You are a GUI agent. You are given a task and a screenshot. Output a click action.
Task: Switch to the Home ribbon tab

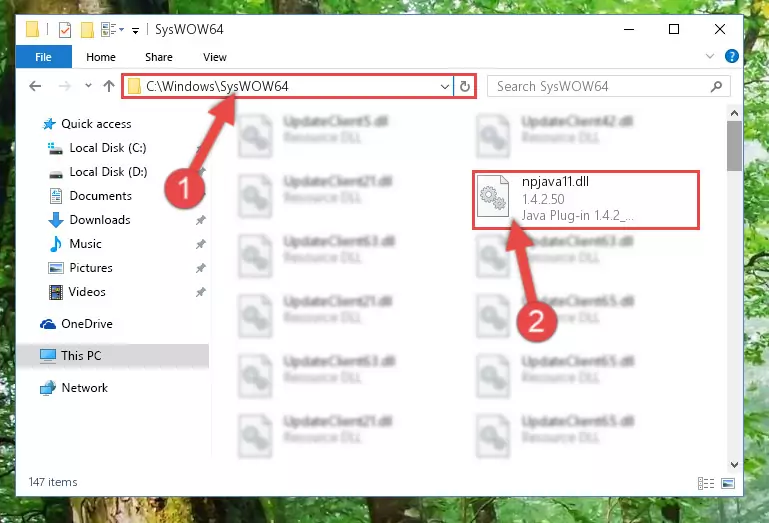point(101,57)
